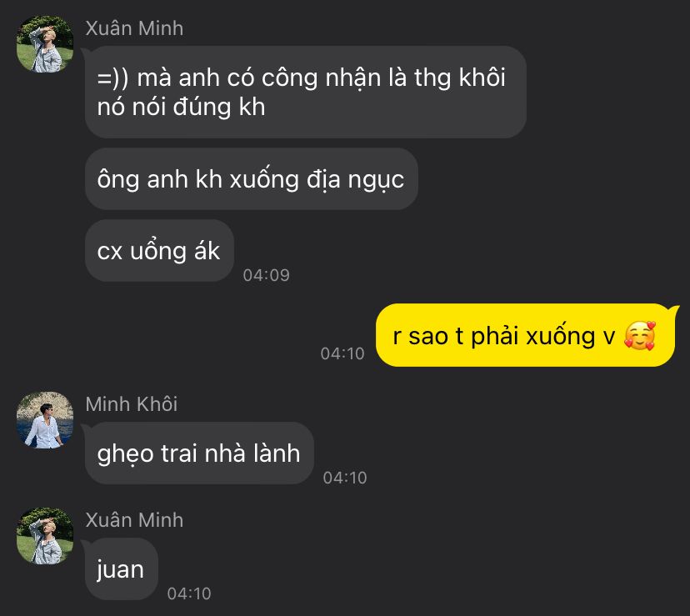Click the lower Xuân Minh sender name

[134, 520]
